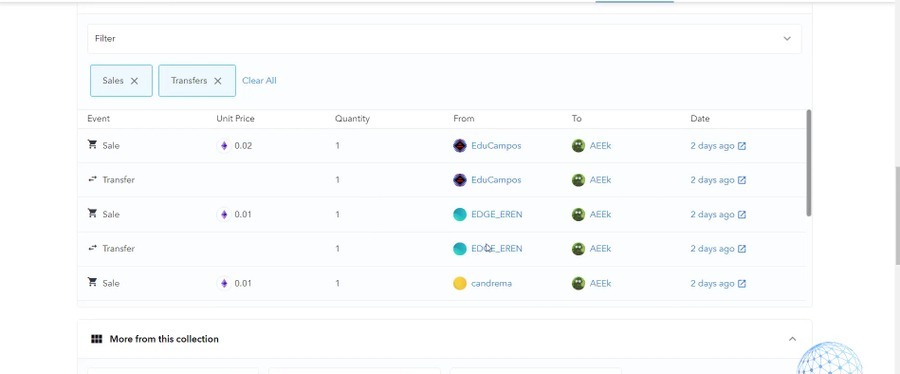
Task: Click Ethereum icon in EDGE_EREN Sale row
Action: [224, 215]
